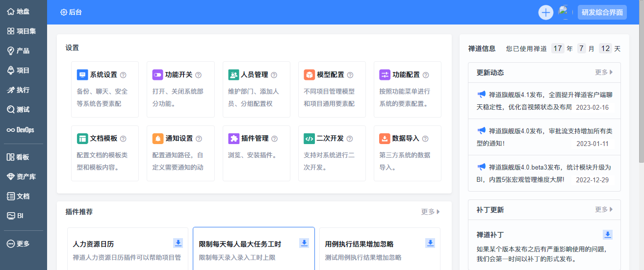This screenshot has height=270, width=644.
Task: Click the green 文档模板 icon
Action: point(82,139)
